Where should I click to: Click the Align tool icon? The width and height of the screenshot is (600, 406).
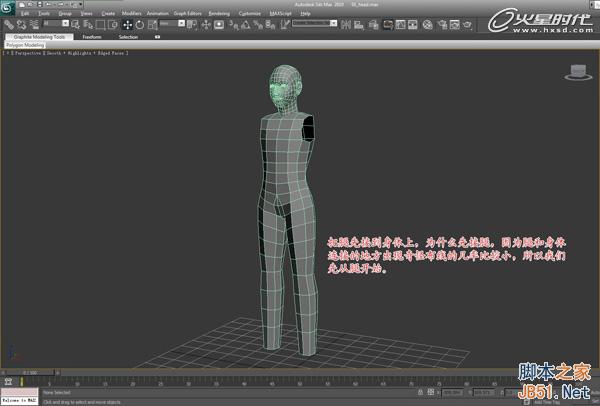tap(359, 25)
